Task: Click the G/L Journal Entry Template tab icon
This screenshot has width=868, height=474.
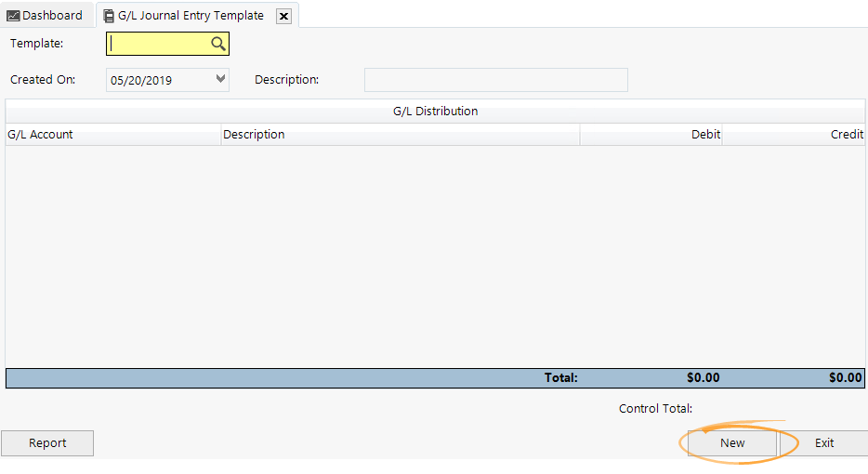Action: pos(109,16)
